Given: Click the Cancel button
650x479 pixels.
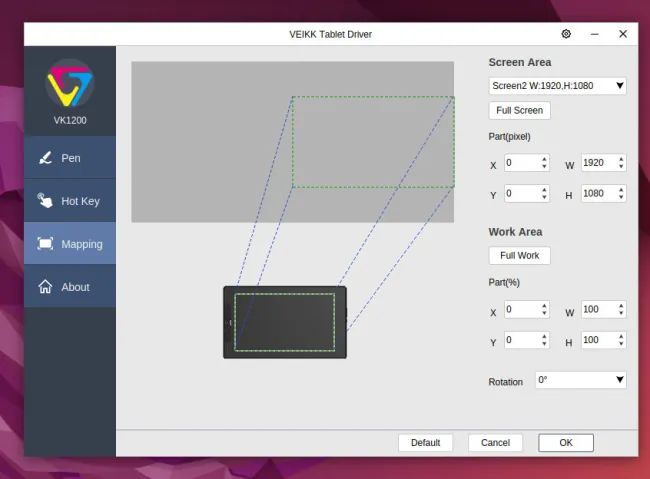Looking at the screenshot, I should [x=495, y=443].
